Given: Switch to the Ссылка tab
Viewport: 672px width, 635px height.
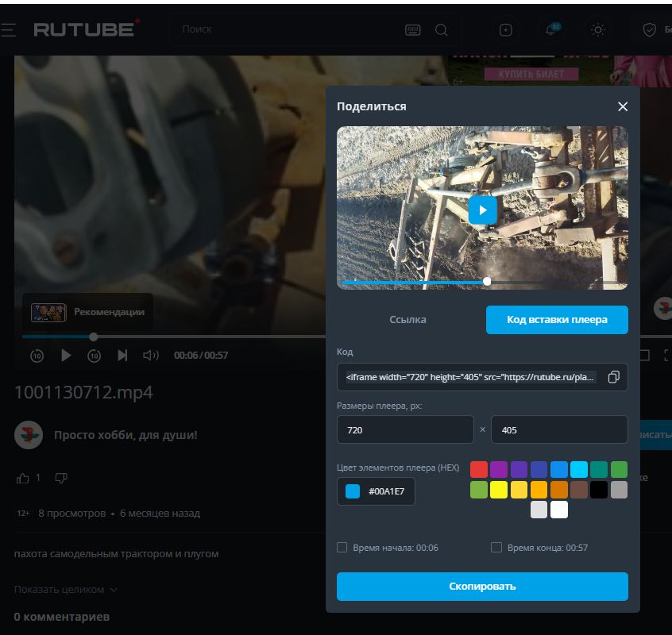Looking at the screenshot, I should tap(407, 319).
